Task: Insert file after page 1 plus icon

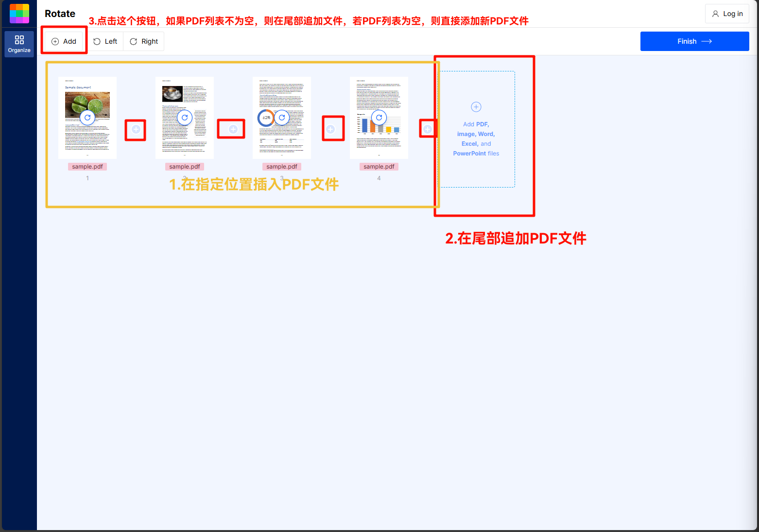Action: click(136, 129)
